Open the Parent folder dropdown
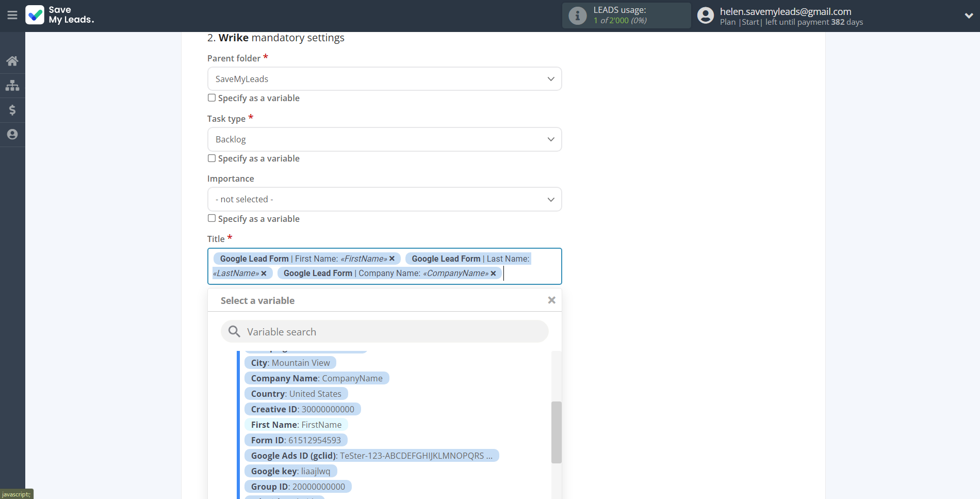Viewport: 980px width, 499px height. pos(384,79)
